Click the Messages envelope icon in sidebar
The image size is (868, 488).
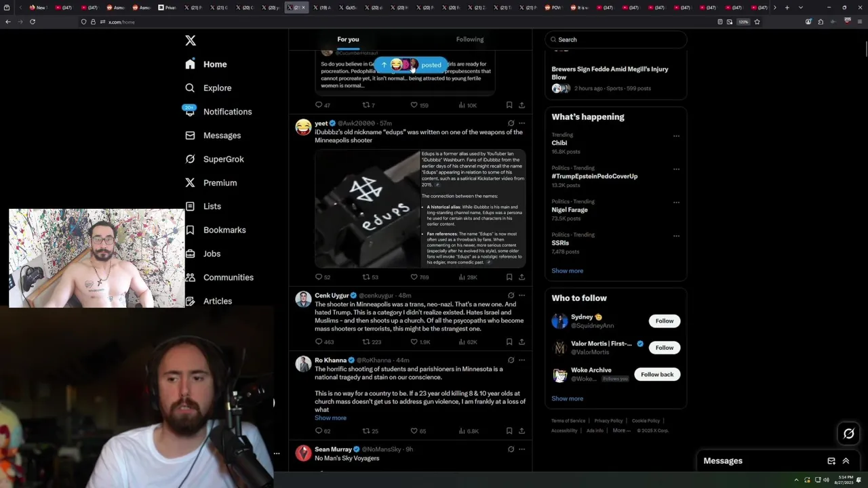click(x=190, y=136)
